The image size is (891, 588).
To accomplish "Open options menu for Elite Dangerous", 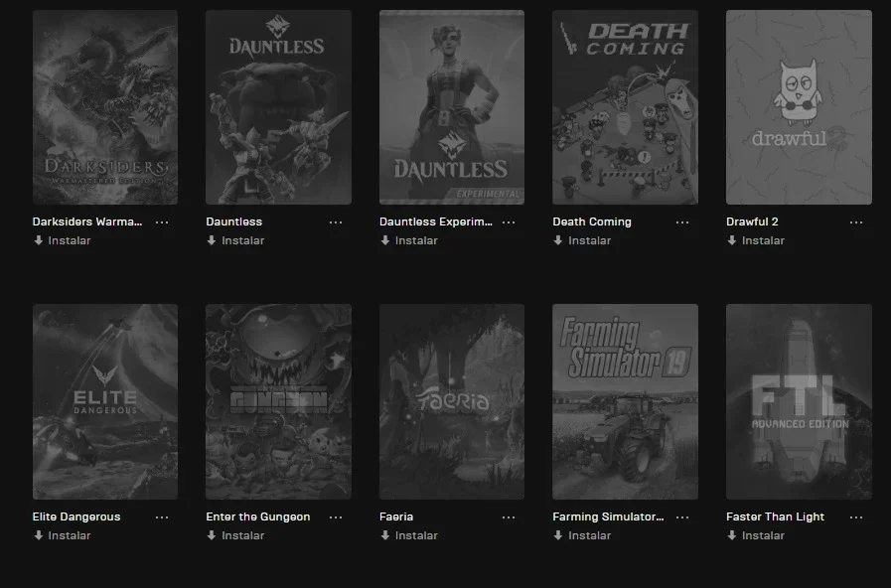I will 162,517.
